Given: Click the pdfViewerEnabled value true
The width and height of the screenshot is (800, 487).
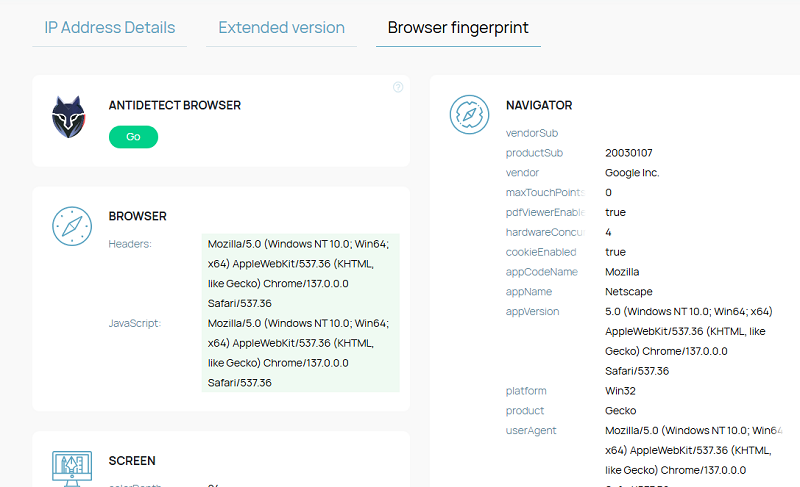Looking at the screenshot, I should tap(615, 212).
